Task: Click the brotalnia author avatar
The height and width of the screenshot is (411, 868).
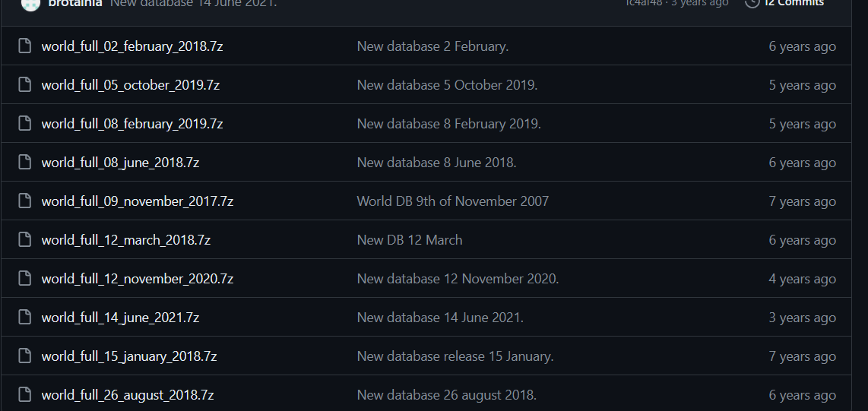Action: pyautogui.click(x=30, y=3)
